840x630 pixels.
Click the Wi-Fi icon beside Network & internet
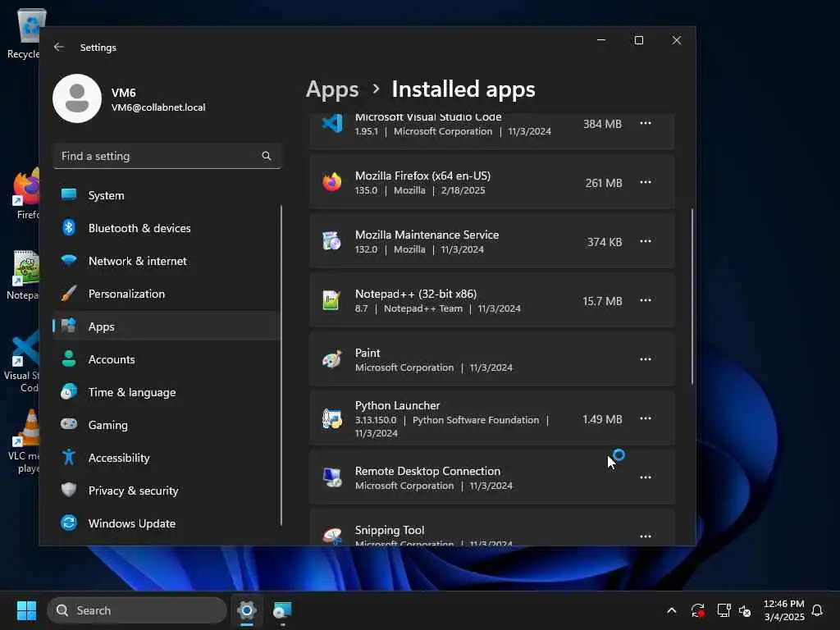pos(69,260)
